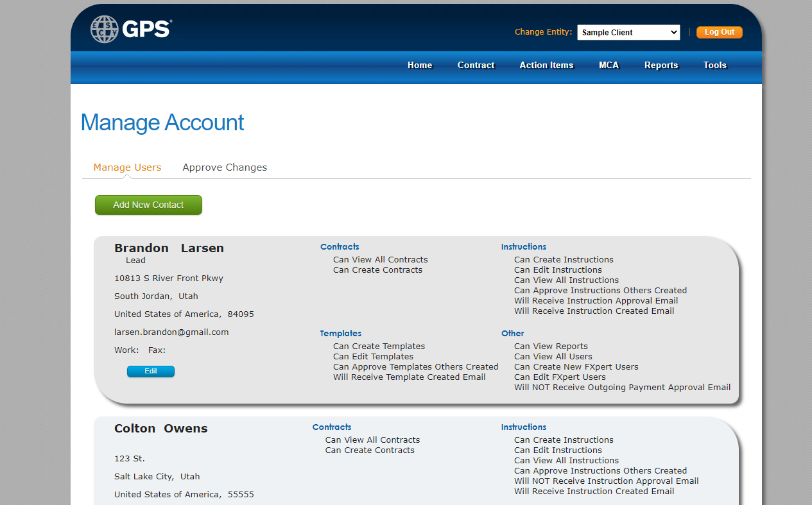Click the address 10813 S River Front Pkwy
The image size is (812, 505).
point(169,278)
